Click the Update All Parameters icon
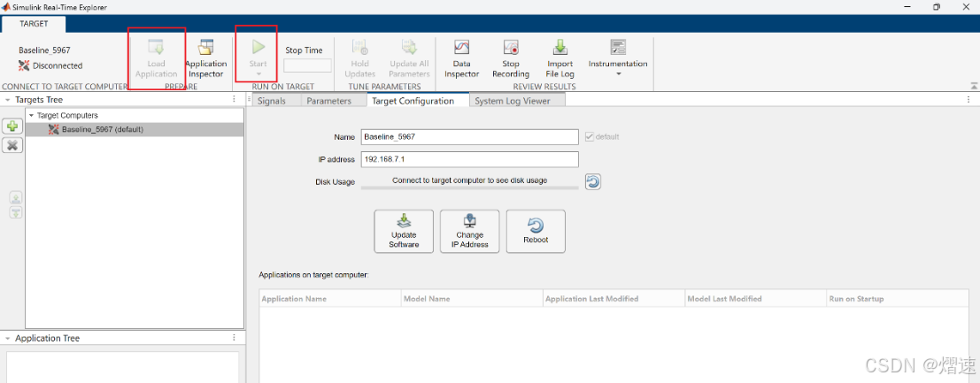 (409, 47)
